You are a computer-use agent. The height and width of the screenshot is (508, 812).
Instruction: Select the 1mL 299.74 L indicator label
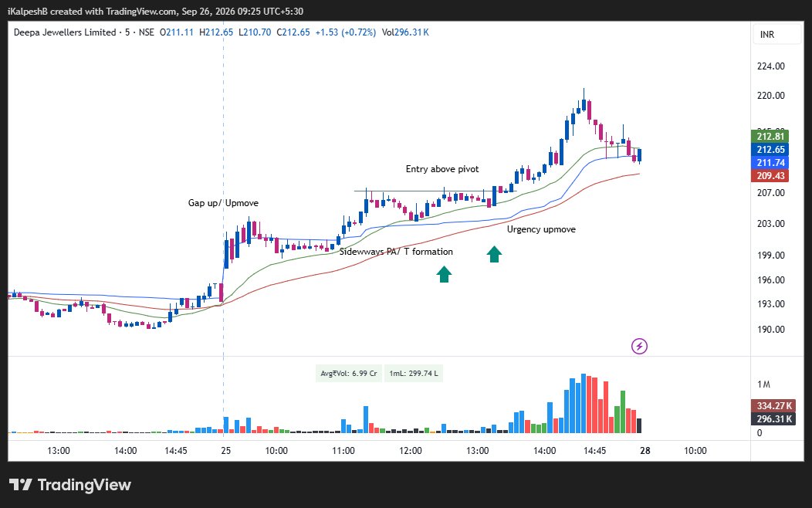(413, 374)
